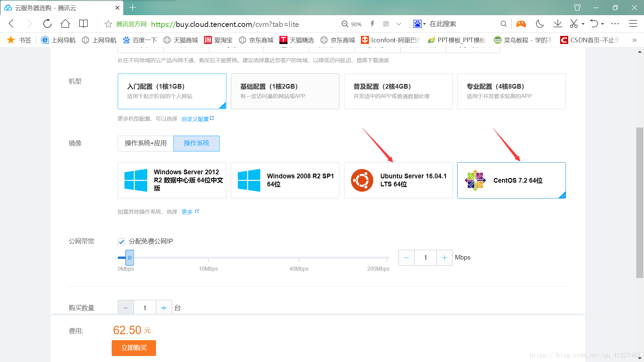The image size is (644, 362).
Task: Open the 爱淘宝 bookmark
Action: point(218,40)
